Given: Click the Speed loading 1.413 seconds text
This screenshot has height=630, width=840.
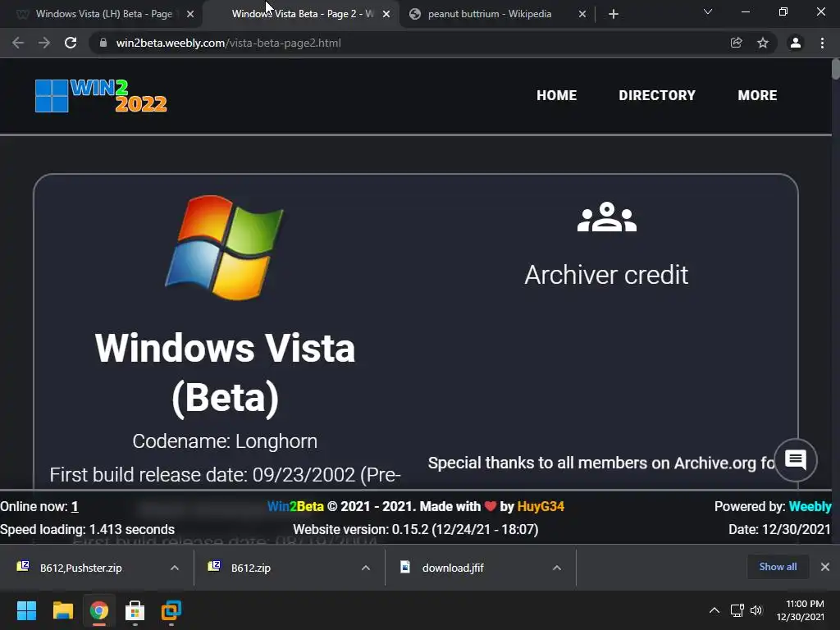Looking at the screenshot, I should pyautogui.click(x=87, y=530).
